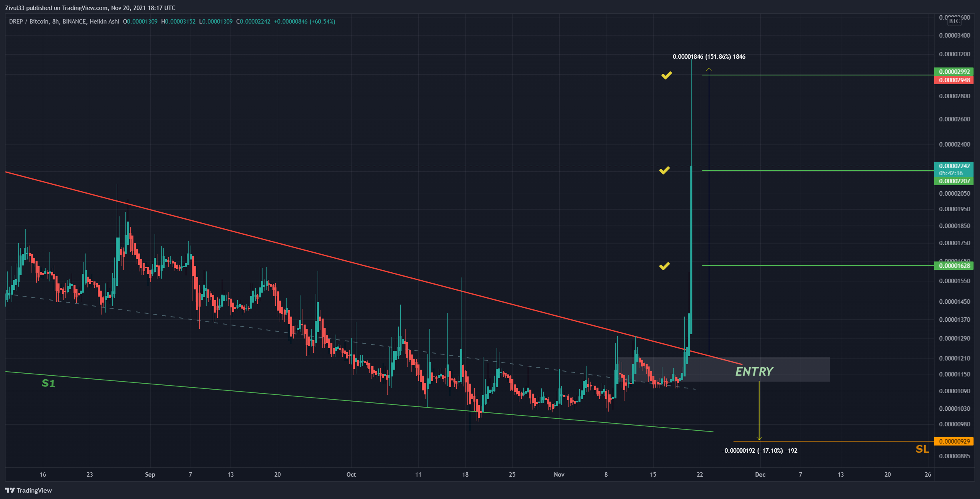Click the Oct label on time axis
This screenshot has width=980, height=499.
[351, 475]
